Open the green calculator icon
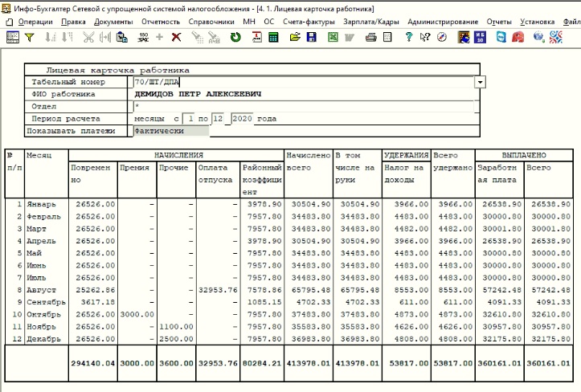 [x=273, y=37]
